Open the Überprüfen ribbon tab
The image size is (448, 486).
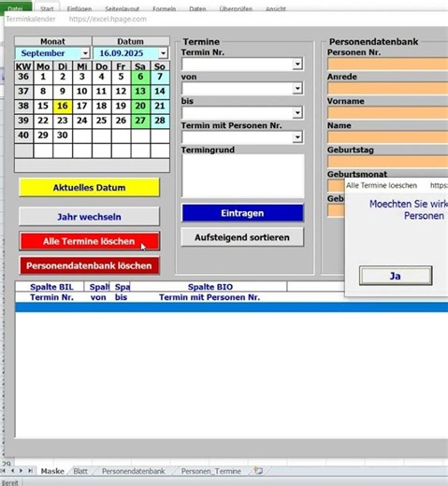pos(236,8)
